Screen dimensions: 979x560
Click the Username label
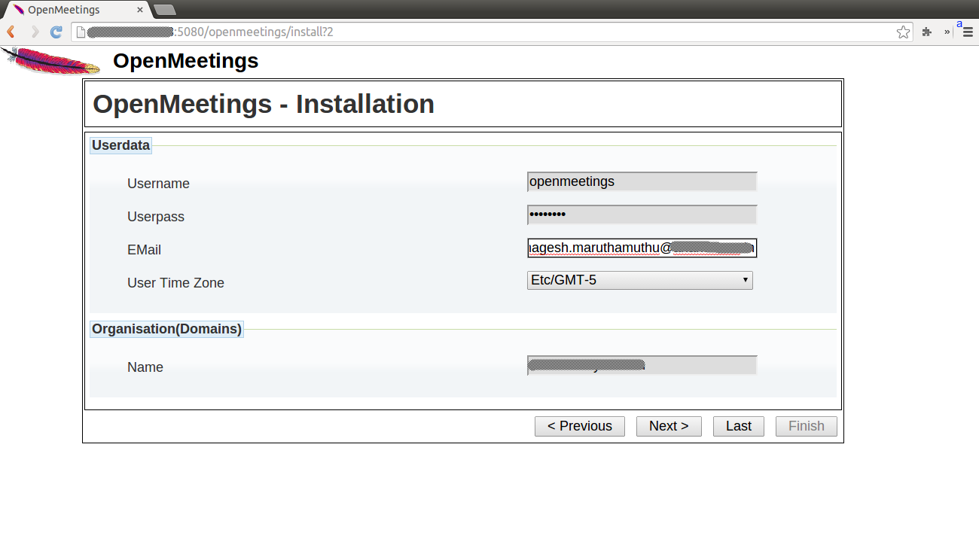pyautogui.click(x=158, y=184)
